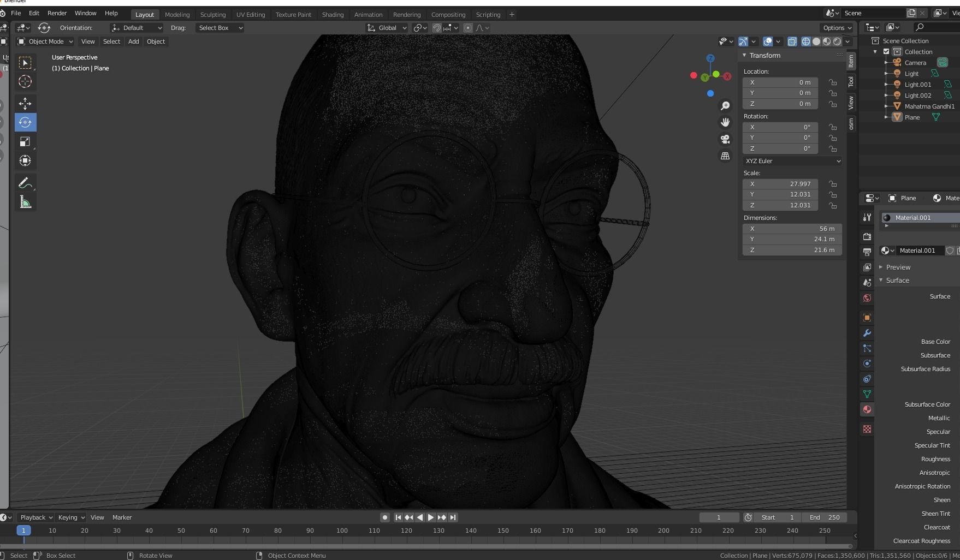This screenshot has height=560, width=960.
Task: Click the Scale X value field
Action: (780, 184)
